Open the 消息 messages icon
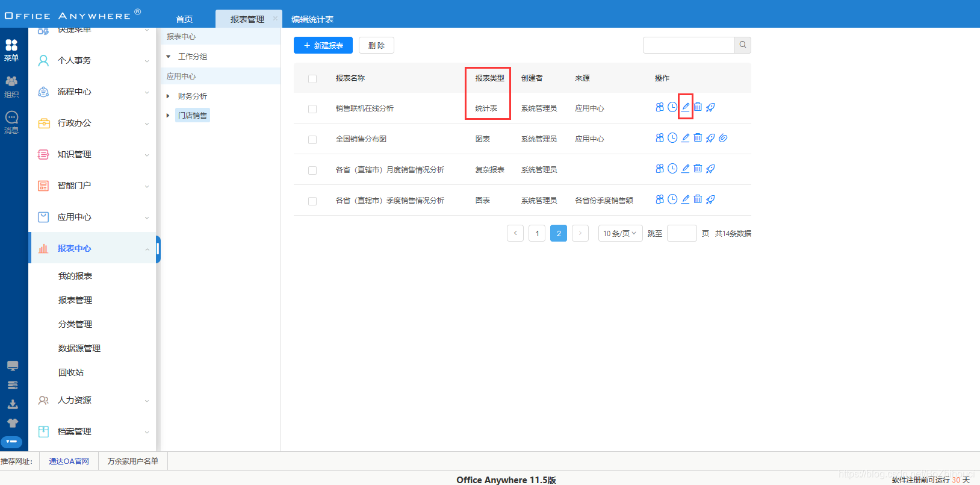This screenshot has width=980, height=485. point(11,122)
